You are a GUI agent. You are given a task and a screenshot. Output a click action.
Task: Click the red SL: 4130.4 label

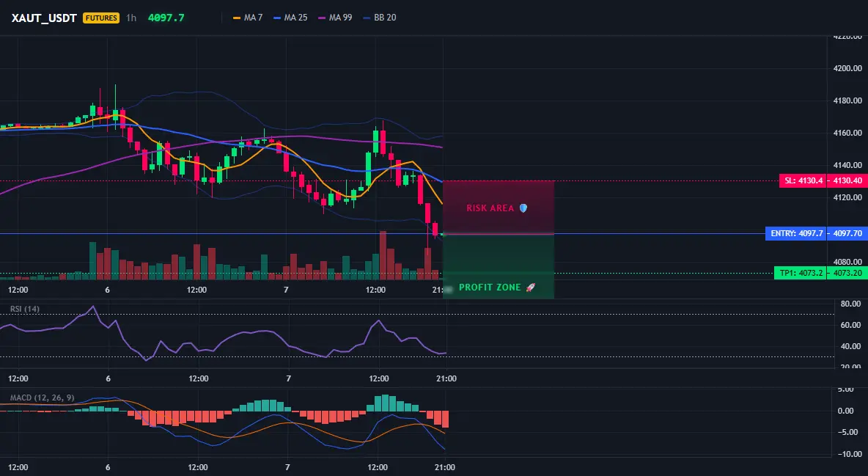(x=803, y=180)
